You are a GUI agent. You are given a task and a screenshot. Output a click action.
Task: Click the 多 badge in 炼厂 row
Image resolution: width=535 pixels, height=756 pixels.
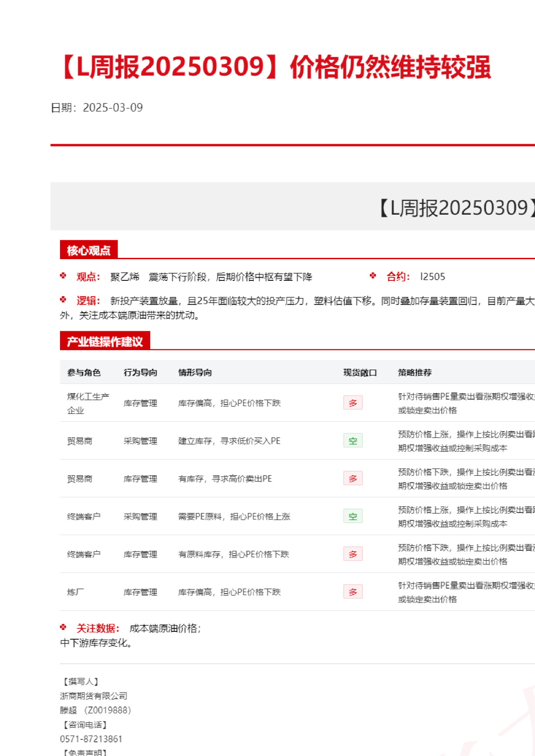pyautogui.click(x=353, y=592)
